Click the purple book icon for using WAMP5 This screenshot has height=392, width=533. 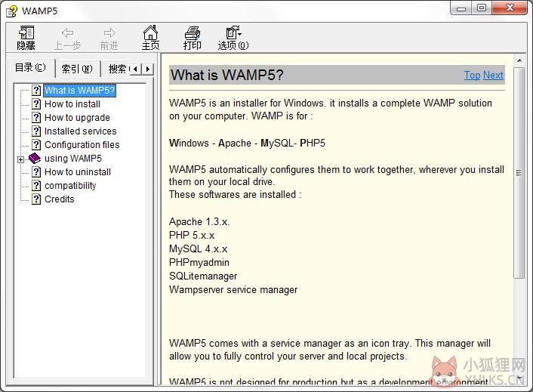pyautogui.click(x=35, y=158)
